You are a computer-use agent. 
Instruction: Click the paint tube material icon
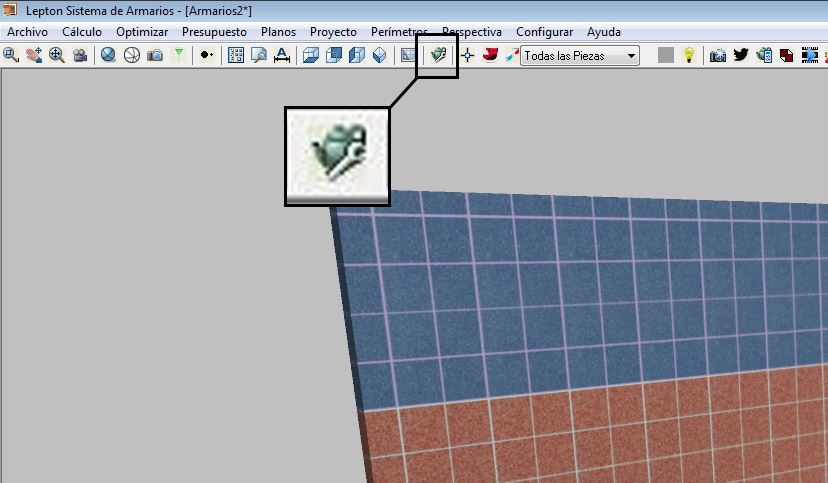[511, 55]
